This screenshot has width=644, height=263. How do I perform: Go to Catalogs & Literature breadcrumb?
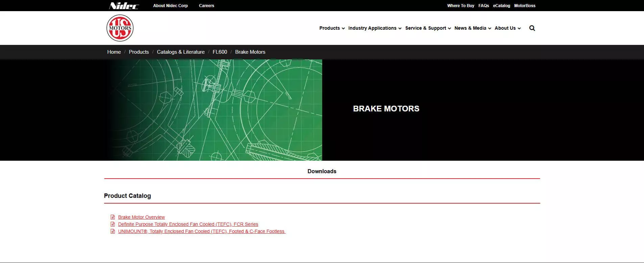point(181,52)
